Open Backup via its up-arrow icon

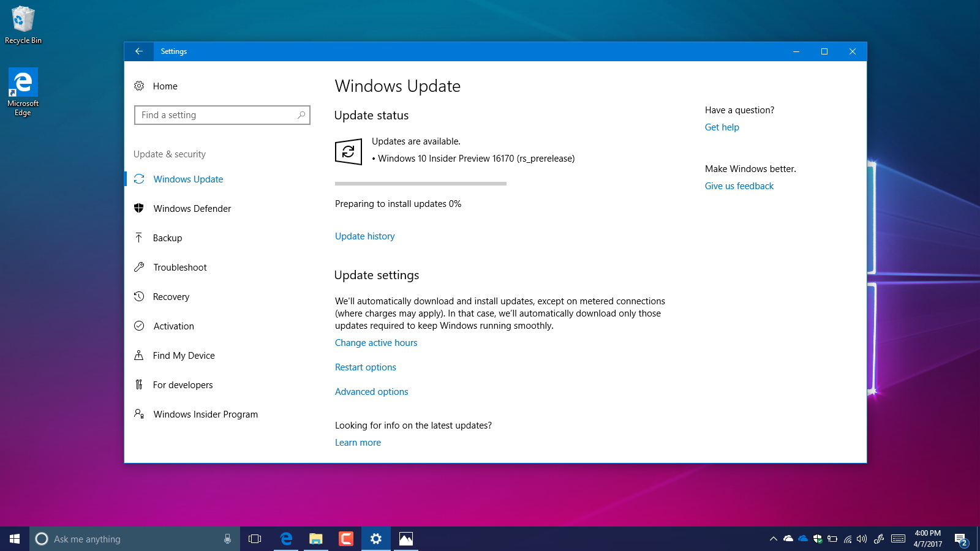(x=140, y=238)
